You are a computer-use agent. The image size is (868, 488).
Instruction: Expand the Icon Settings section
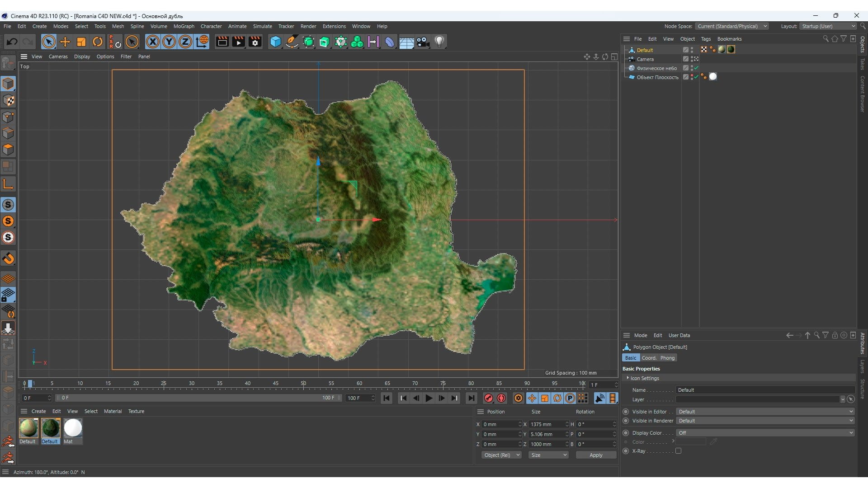pyautogui.click(x=642, y=378)
